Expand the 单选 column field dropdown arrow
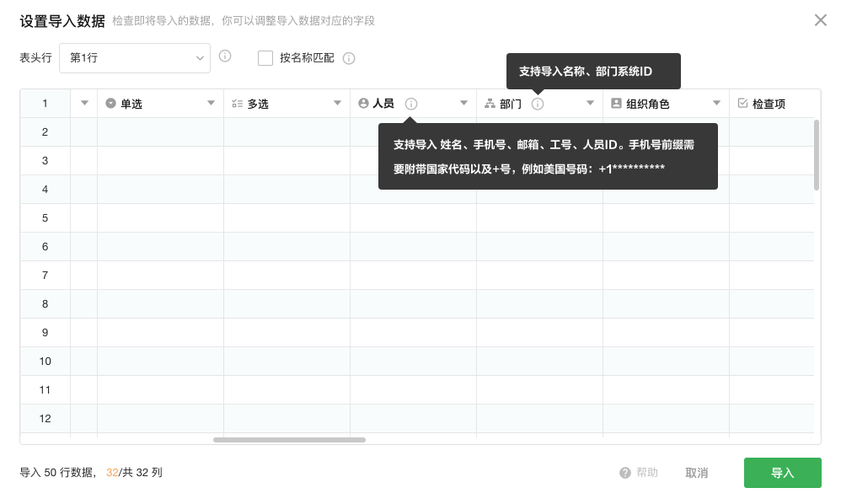This screenshot has height=504, width=841. (x=211, y=103)
